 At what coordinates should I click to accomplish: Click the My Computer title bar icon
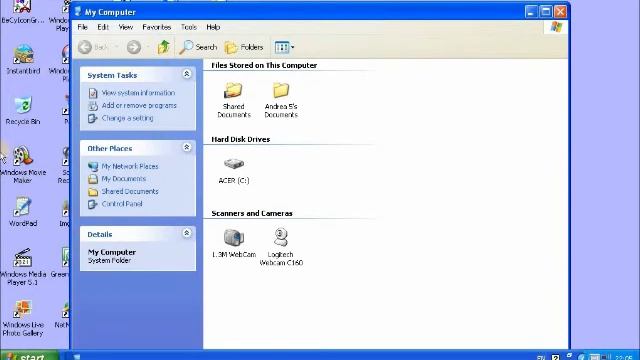click(x=78, y=12)
